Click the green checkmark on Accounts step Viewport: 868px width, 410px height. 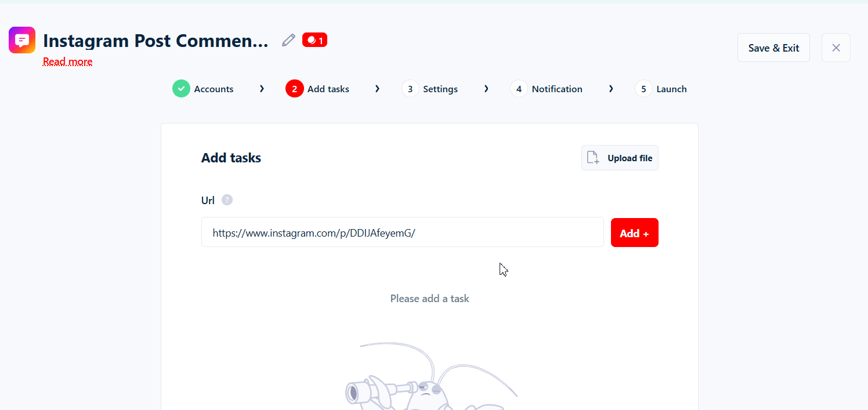click(181, 88)
